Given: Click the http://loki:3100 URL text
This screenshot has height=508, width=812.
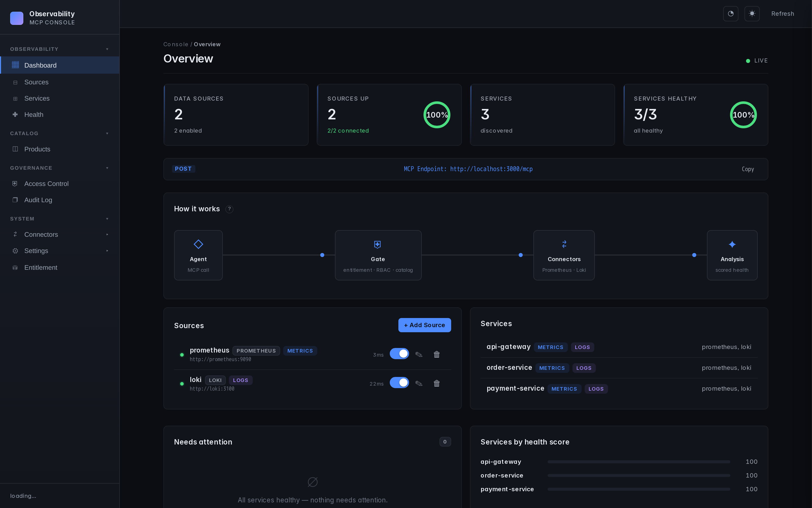Looking at the screenshot, I should coord(212,389).
